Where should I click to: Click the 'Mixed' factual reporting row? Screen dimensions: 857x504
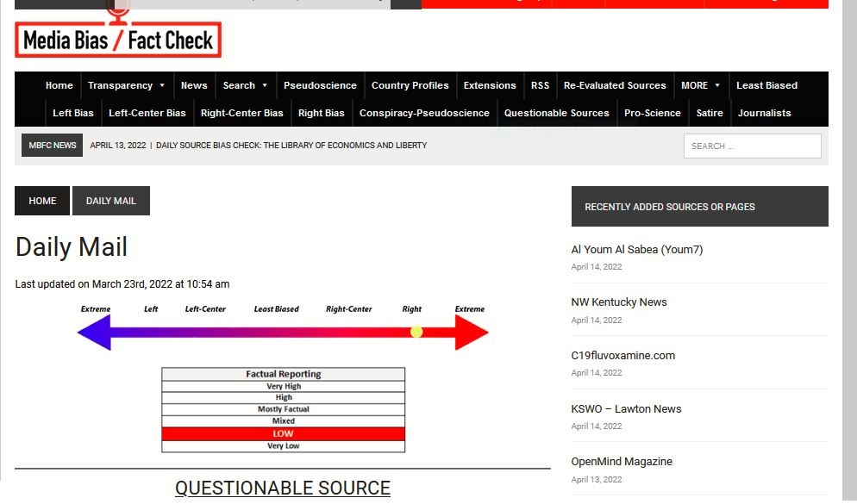point(283,421)
